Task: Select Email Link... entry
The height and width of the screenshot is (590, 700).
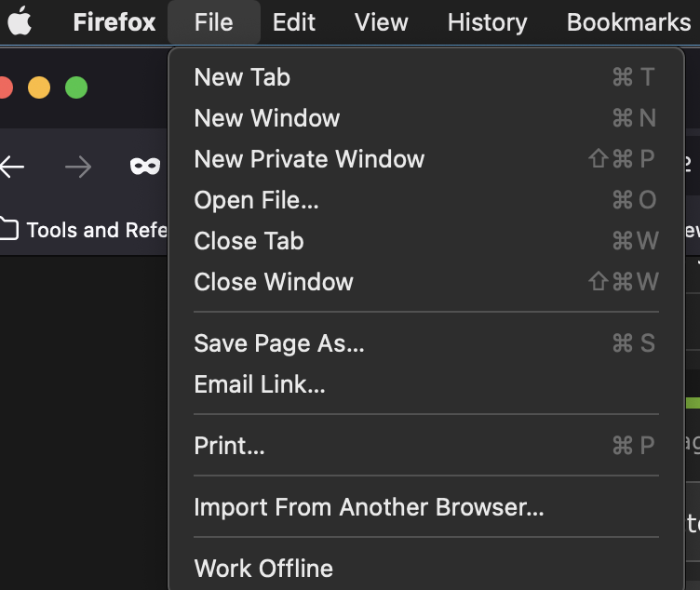Action: coord(260,384)
